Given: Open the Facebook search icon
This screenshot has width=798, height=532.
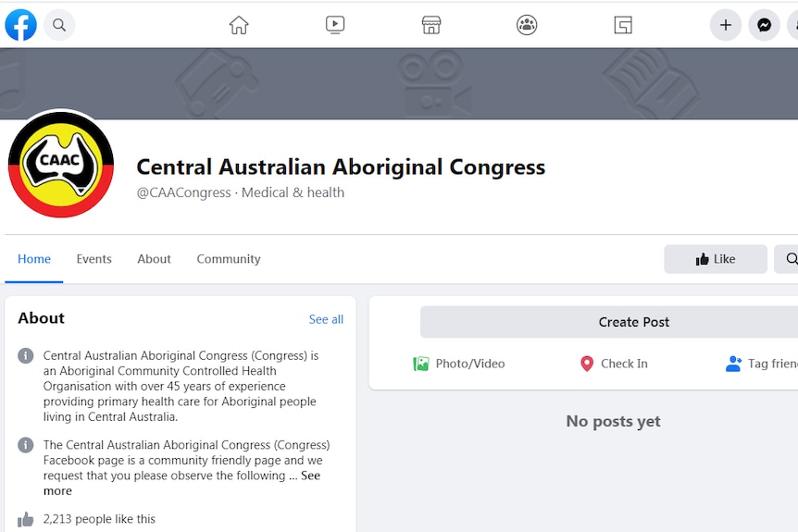Looking at the screenshot, I should (x=59, y=25).
